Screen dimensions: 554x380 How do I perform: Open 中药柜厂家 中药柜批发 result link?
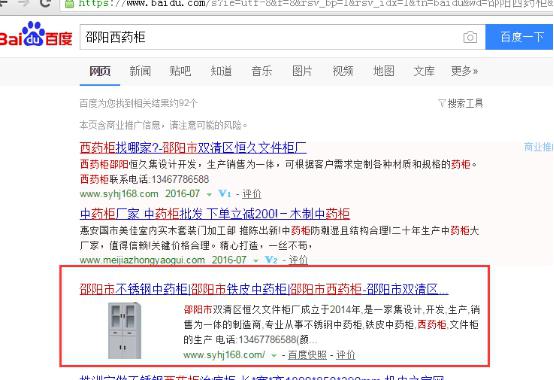(215, 214)
